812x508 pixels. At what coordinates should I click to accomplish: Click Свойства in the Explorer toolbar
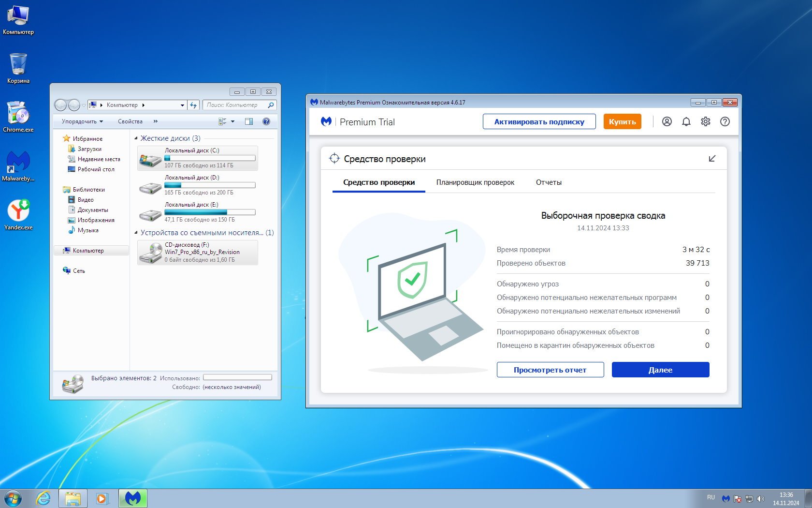point(130,121)
